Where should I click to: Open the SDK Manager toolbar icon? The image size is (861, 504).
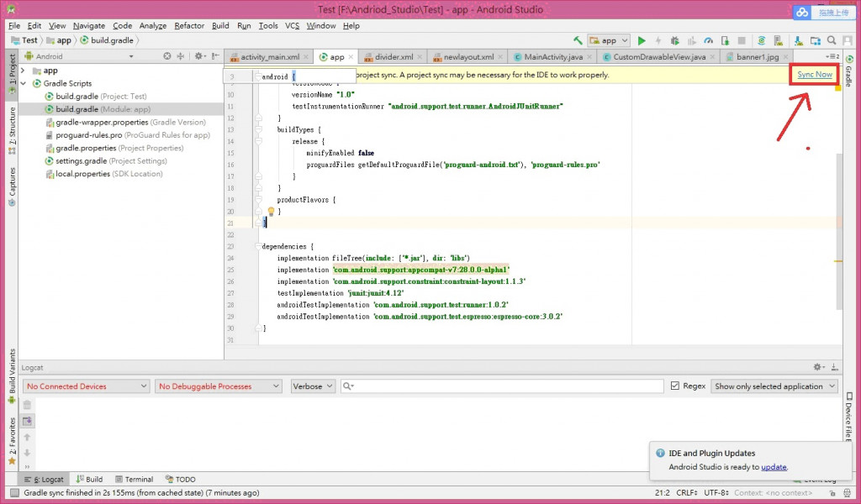tap(797, 40)
